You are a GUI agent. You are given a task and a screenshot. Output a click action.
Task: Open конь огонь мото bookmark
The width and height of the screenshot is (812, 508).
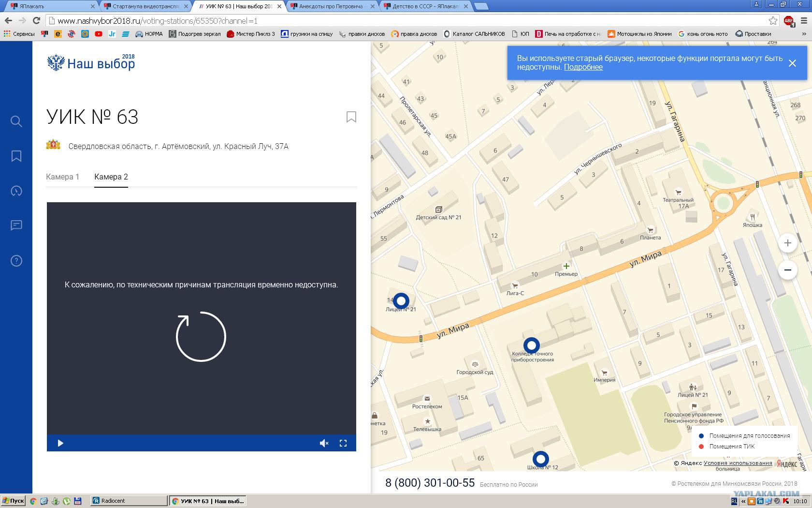pyautogui.click(x=703, y=34)
